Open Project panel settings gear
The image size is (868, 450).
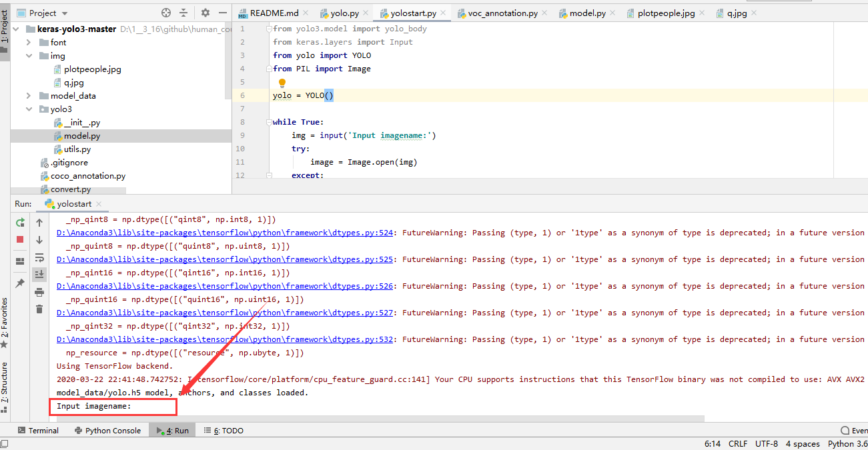tap(205, 13)
